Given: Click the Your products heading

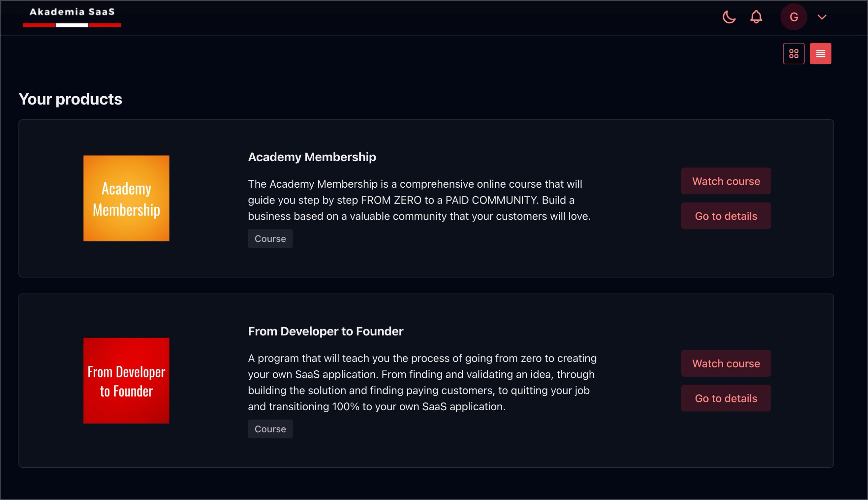Looking at the screenshot, I should pyautogui.click(x=71, y=99).
